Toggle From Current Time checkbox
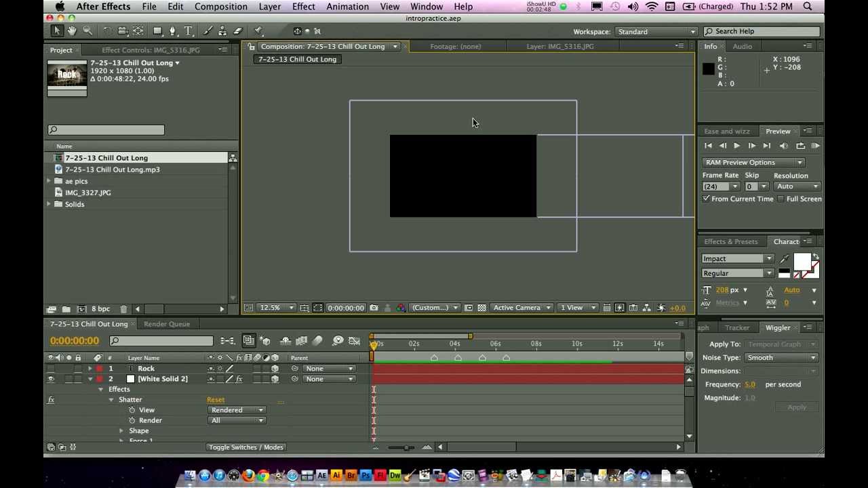Screen dimensions: 868x488 pyautogui.click(x=707, y=199)
